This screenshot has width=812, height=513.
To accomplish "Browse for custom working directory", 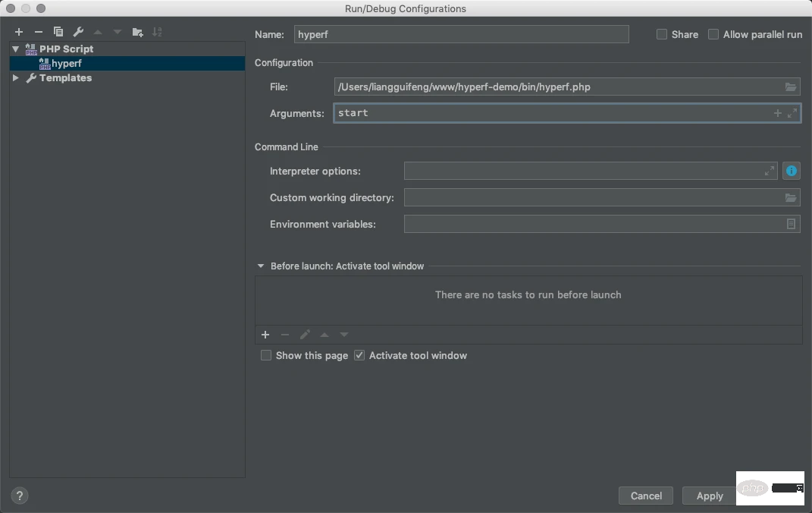I will pos(791,198).
